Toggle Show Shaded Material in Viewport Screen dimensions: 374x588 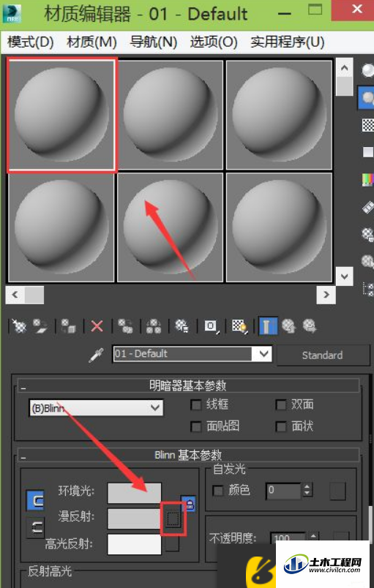tap(240, 326)
